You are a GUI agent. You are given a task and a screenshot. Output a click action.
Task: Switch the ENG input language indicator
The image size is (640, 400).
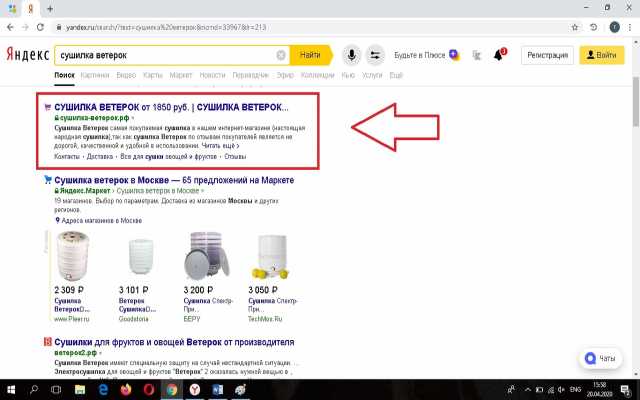(575, 390)
